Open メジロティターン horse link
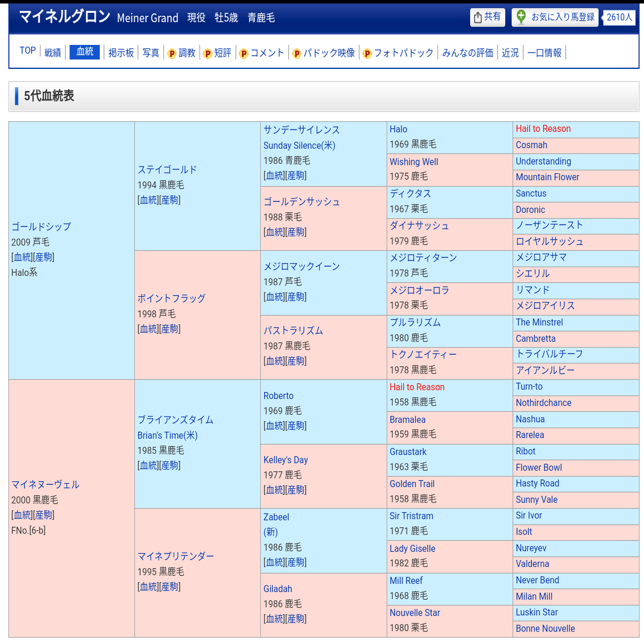The image size is (644, 644). pyautogui.click(x=423, y=257)
